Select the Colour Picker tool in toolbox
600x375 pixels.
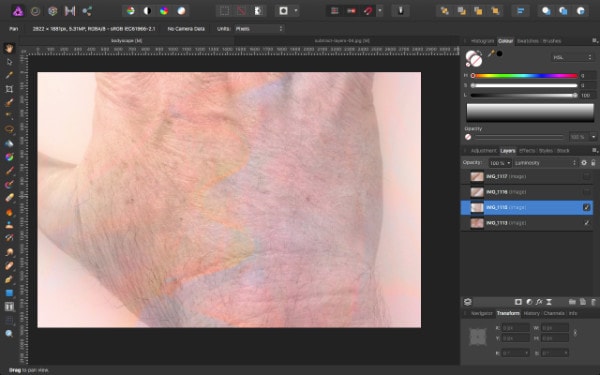click(x=9, y=75)
